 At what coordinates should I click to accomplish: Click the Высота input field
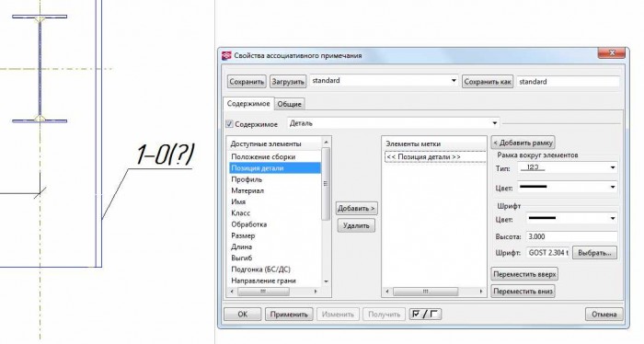[x=571, y=236]
